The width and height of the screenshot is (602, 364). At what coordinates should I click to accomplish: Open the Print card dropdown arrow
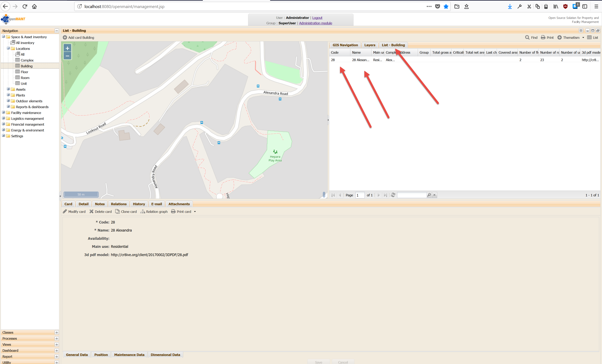tap(195, 212)
